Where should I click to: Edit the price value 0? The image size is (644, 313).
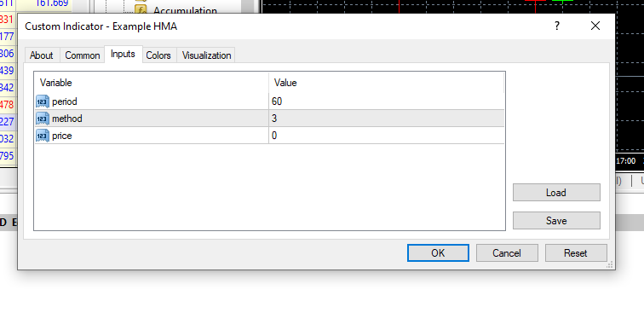tap(387, 136)
